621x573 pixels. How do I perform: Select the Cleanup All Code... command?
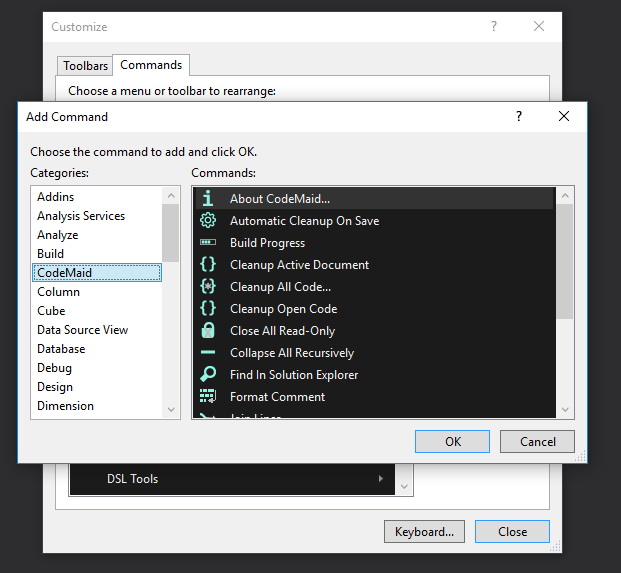[374, 287]
